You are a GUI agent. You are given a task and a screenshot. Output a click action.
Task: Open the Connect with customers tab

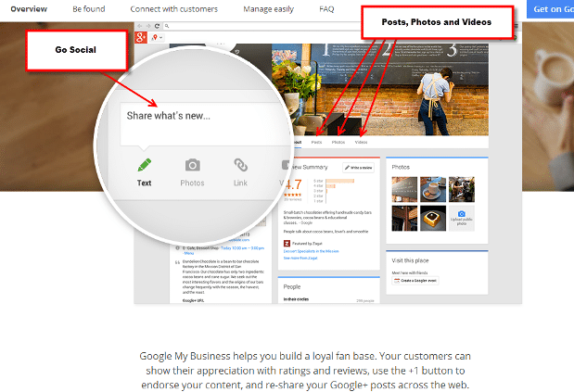point(174,9)
